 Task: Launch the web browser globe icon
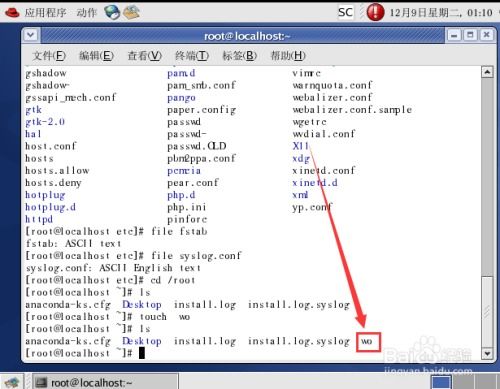point(112,13)
